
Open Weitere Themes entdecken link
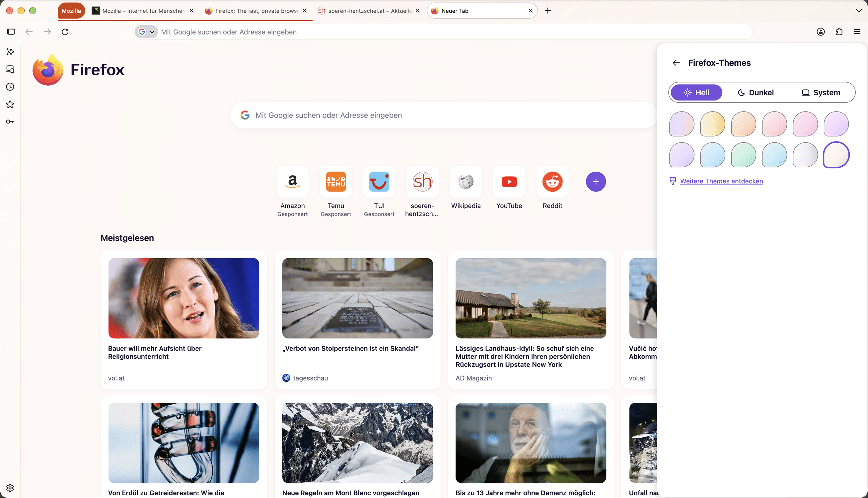tap(721, 181)
